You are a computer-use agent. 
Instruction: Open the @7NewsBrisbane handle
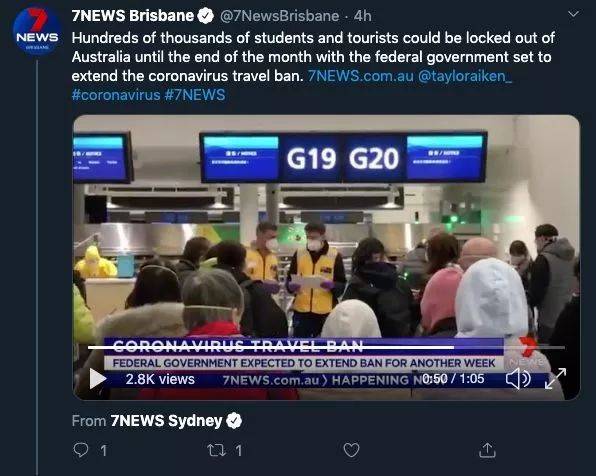[279, 16]
